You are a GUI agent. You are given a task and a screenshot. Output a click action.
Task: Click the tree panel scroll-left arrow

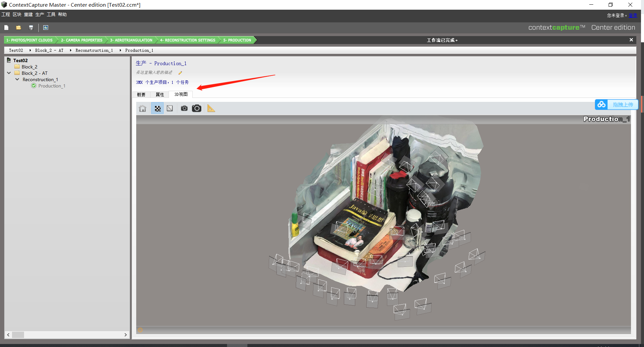click(x=8, y=335)
